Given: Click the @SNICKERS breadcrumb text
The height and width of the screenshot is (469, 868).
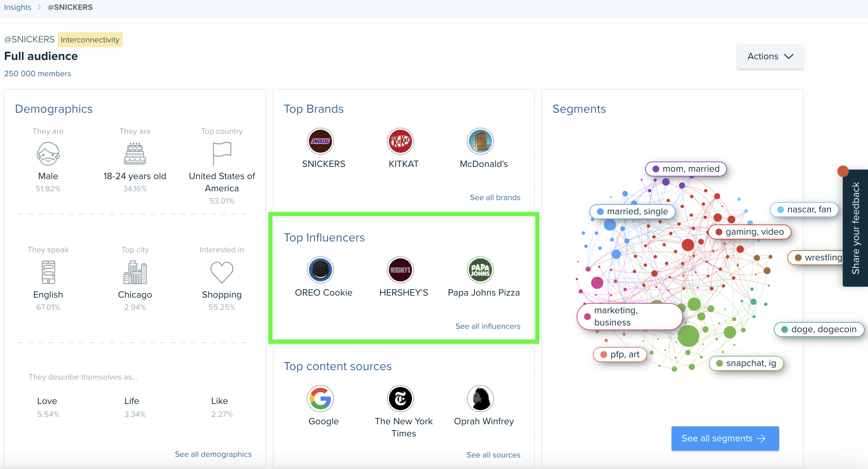Looking at the screenshot, I should 70,7.
